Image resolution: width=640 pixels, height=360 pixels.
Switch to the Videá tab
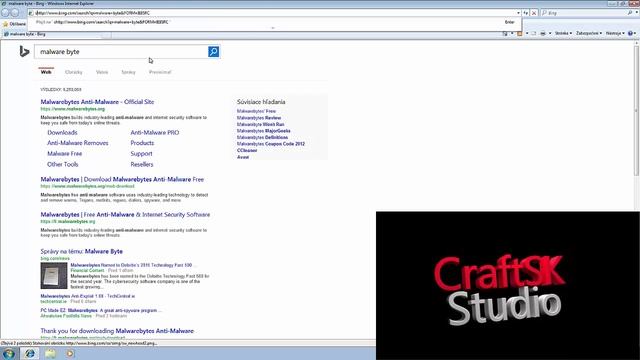pyautogui.click(x=102, y=72)
